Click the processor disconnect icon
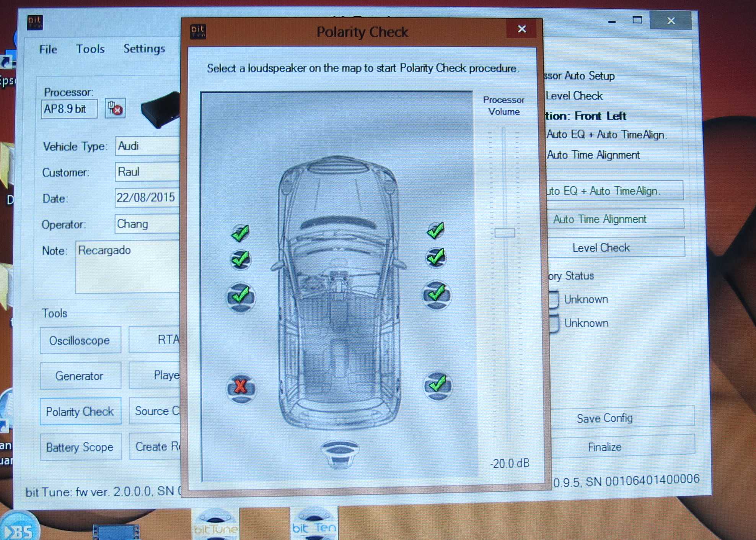 [x=115, y=109]
